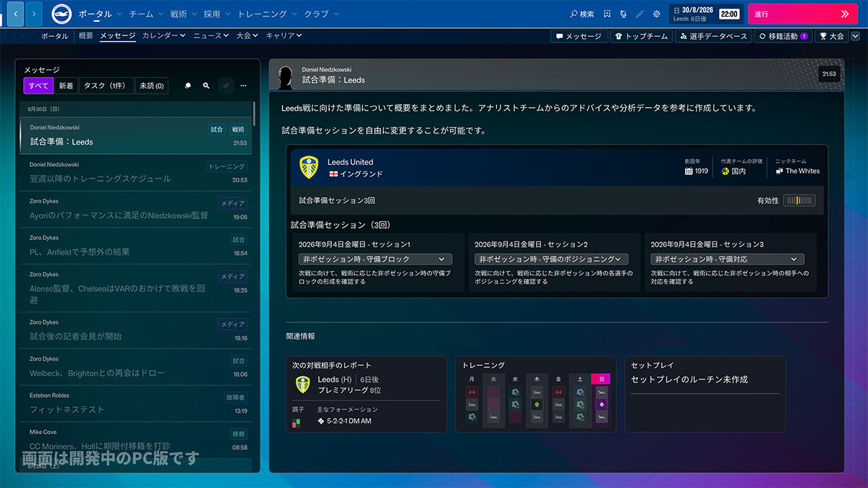Go forward with the right arrow button
This screenshot has width=868, height=488.
(34, 13)
